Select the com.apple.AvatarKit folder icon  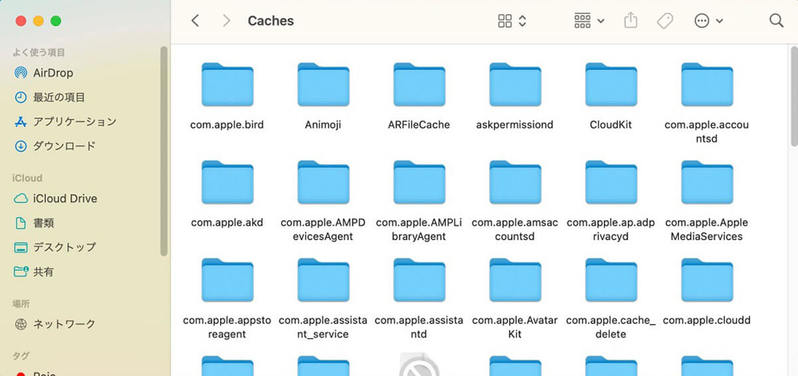[515, 280]
